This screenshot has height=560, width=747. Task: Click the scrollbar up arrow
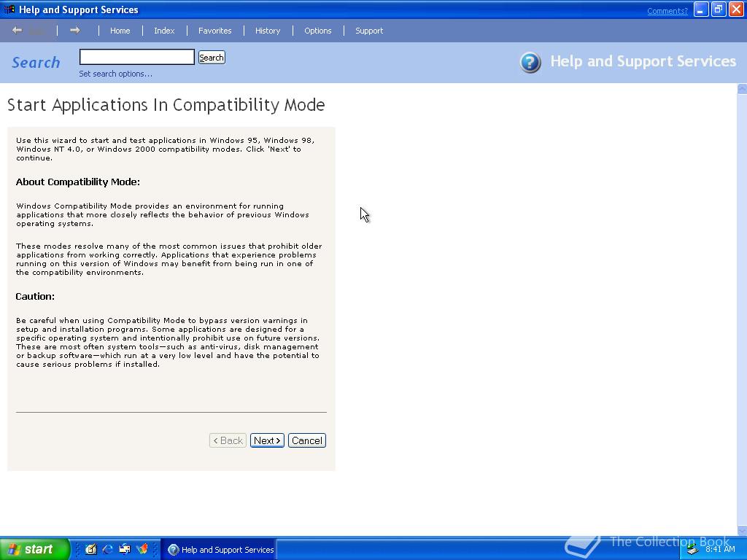(x=742, y=88)
